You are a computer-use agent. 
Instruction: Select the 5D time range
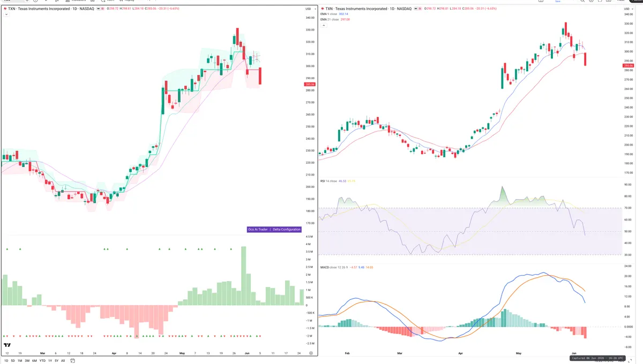[x=13, y=361]
